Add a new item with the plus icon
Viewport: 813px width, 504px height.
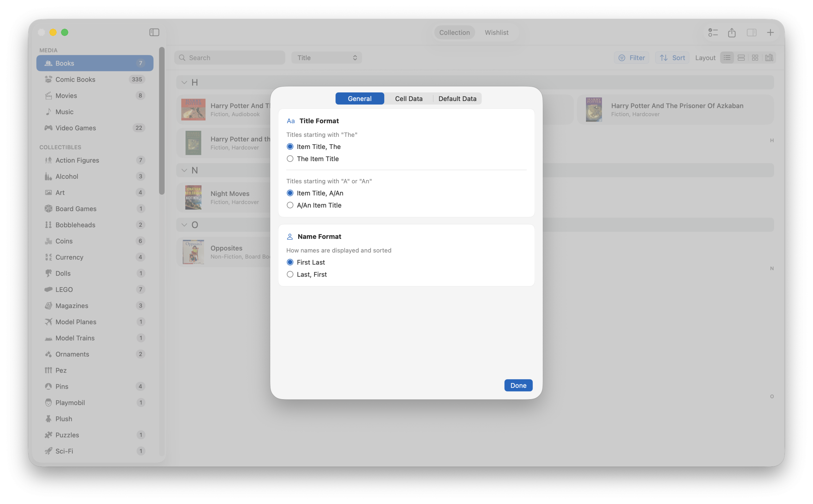click(771, 32)
